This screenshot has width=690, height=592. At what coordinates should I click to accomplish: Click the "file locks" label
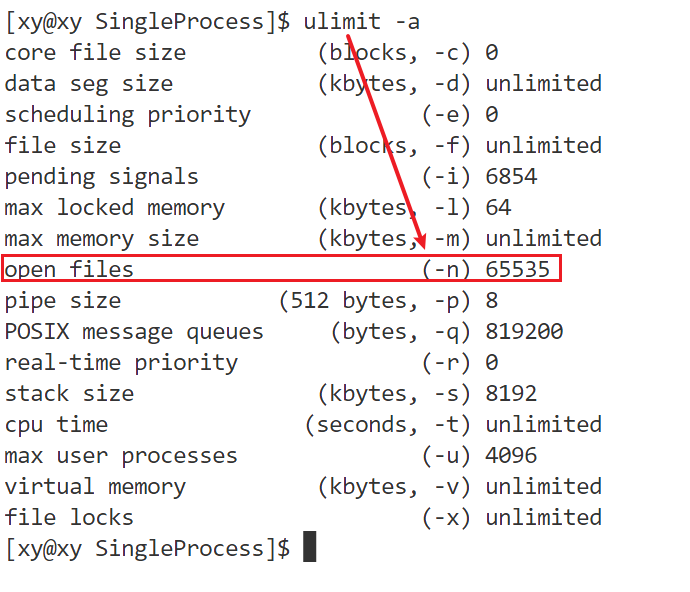[69, 517]
